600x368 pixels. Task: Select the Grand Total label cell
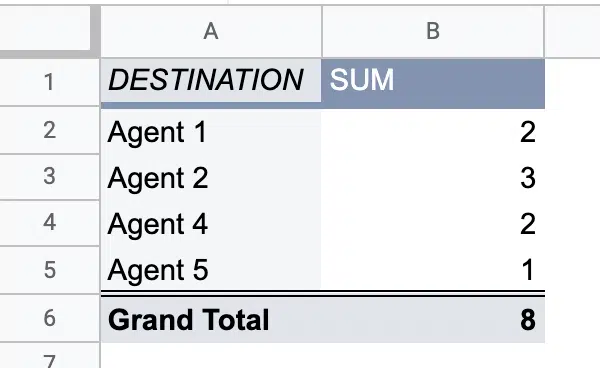(211, 320)
